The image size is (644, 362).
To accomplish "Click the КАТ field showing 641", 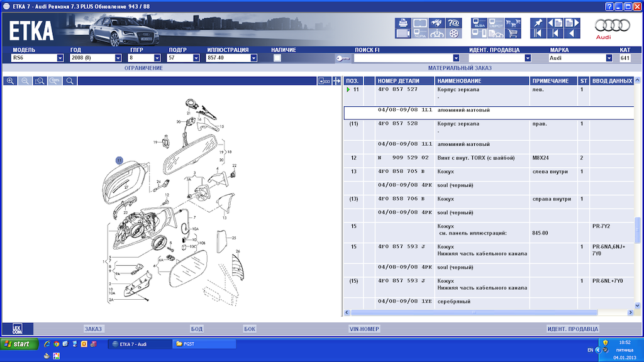I will coord(625,58).
